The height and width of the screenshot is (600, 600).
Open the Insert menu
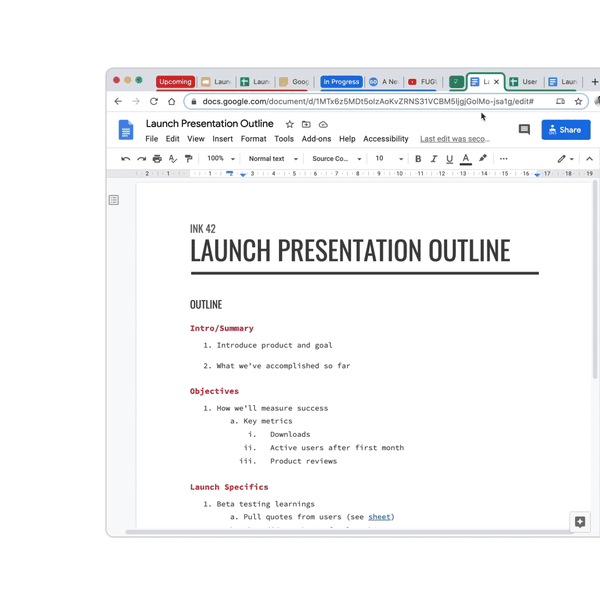coord(222,139)
